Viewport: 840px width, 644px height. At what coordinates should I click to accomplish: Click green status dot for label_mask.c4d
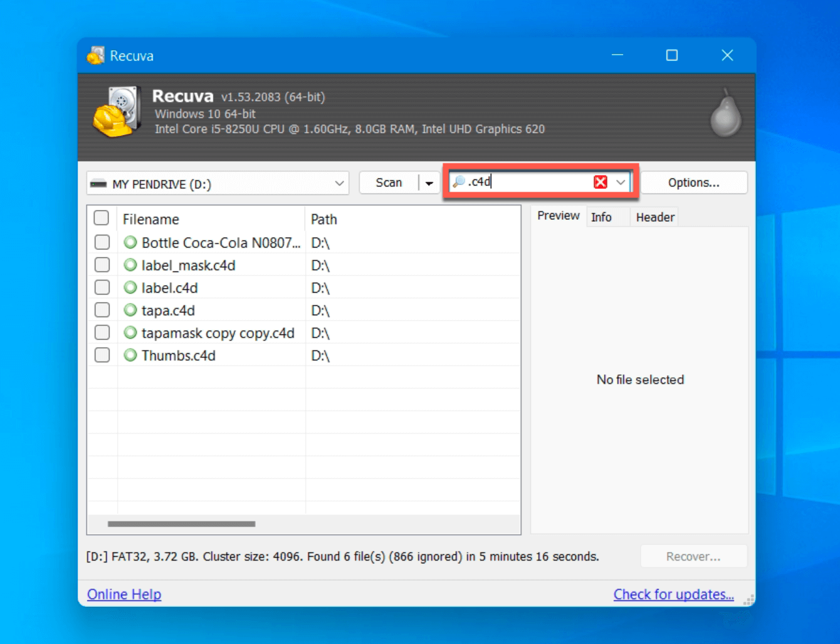[130, 265]
